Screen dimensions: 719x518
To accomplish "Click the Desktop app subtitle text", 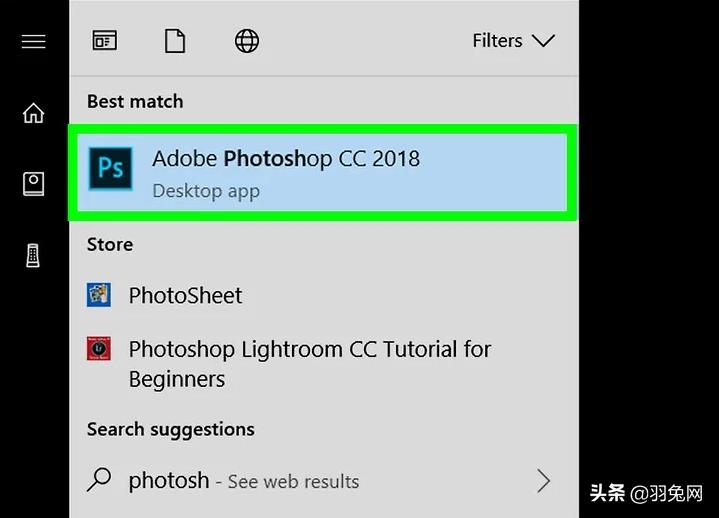I will pyautogui.click(x=206, y=191).
